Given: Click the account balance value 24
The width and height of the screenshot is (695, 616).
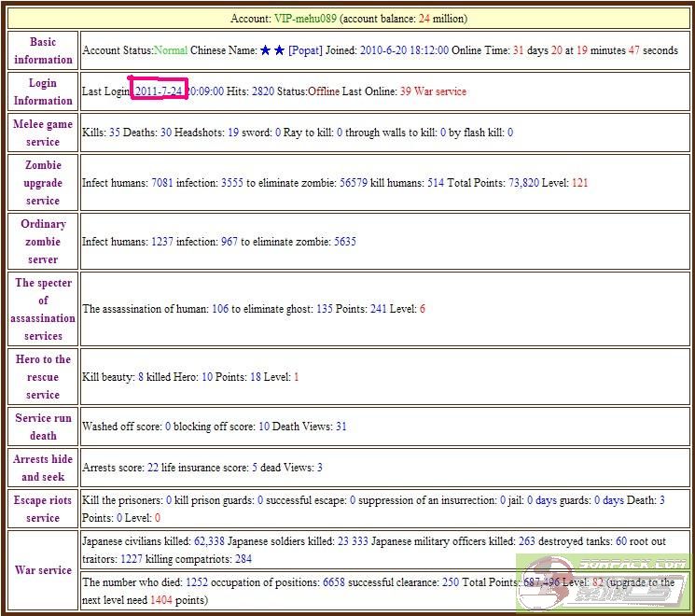Looking at the screenshot, I should point(397,18).
